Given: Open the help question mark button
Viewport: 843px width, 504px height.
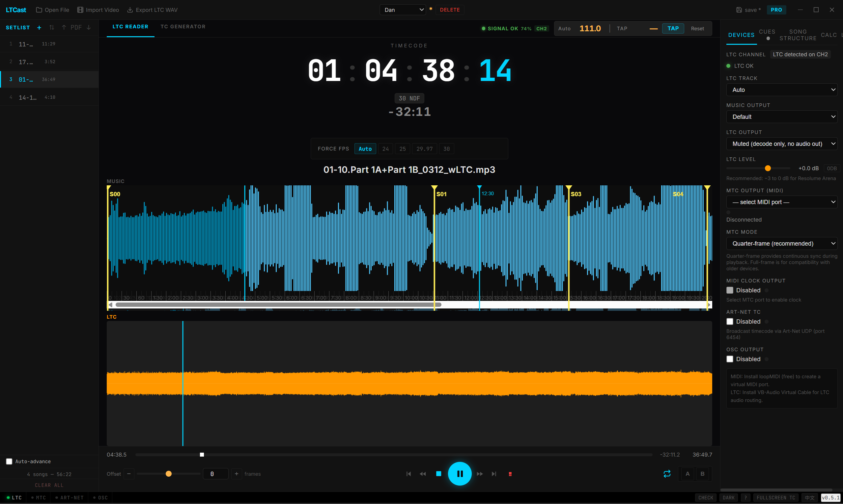Looking at the screenshot, I should click(745, 497).
